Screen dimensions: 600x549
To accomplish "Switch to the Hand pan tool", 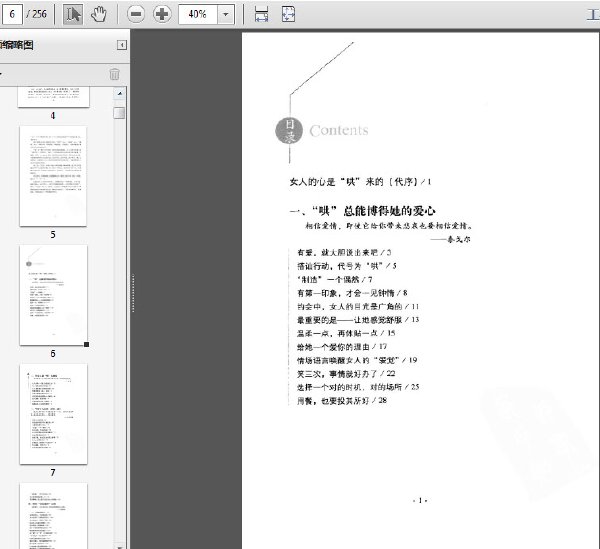I will tap(99, 14).
